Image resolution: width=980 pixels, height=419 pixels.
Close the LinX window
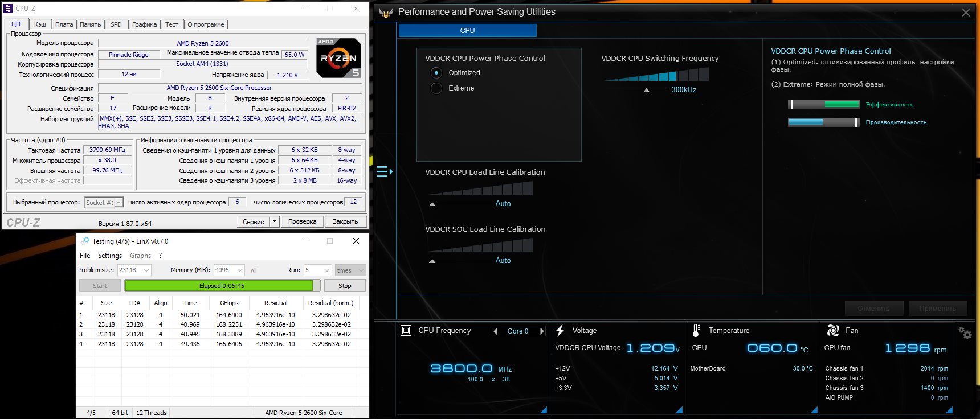coord(356,241)
